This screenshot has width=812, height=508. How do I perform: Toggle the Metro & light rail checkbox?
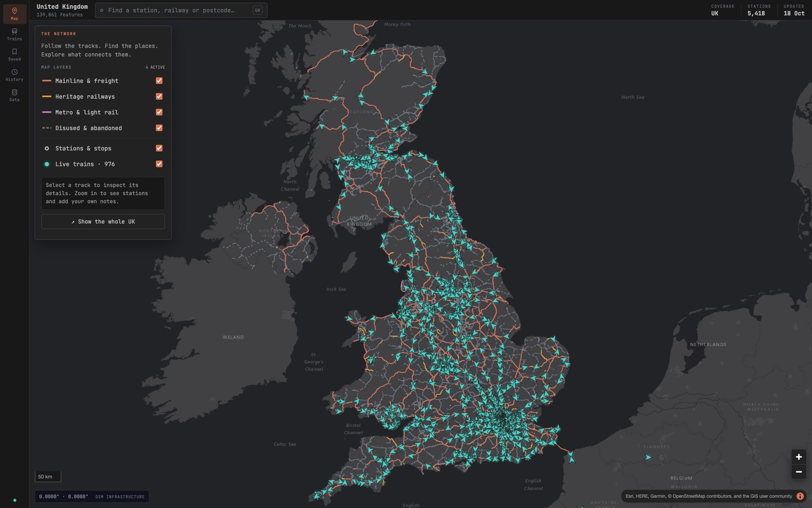(x=159, y=112)
